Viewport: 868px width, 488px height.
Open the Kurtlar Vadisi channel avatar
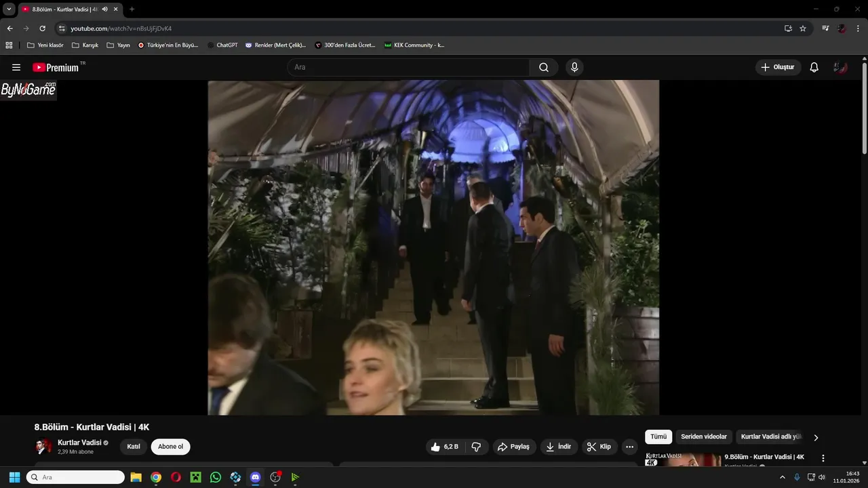tap(43, 447)
